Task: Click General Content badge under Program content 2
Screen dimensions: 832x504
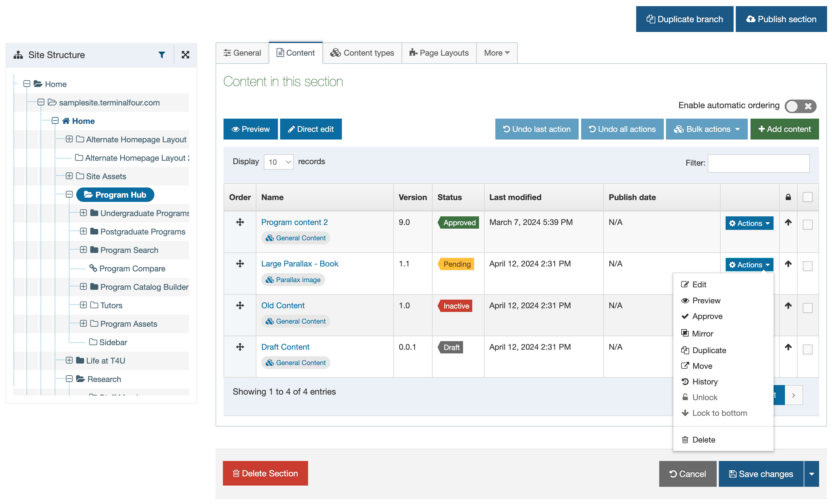Action: click(x=295, y=238)
